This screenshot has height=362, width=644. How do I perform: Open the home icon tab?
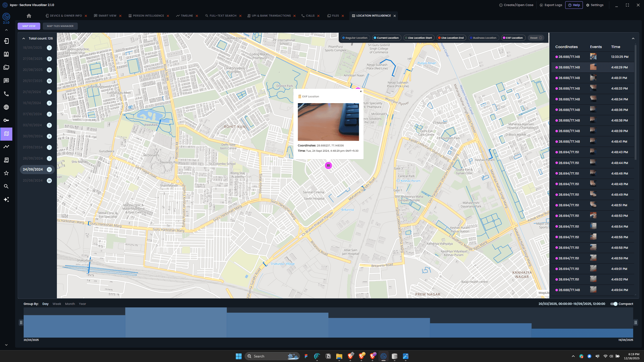pos(29,16)
